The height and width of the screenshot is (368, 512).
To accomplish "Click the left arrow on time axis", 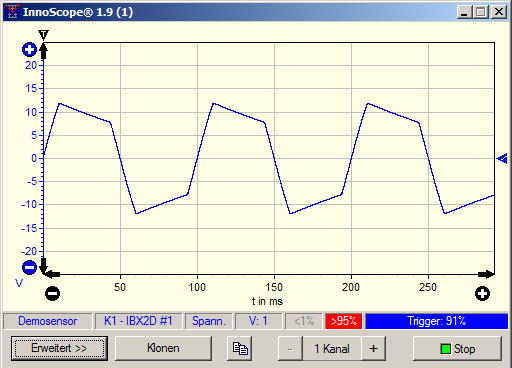I will (x=52, y=275).
